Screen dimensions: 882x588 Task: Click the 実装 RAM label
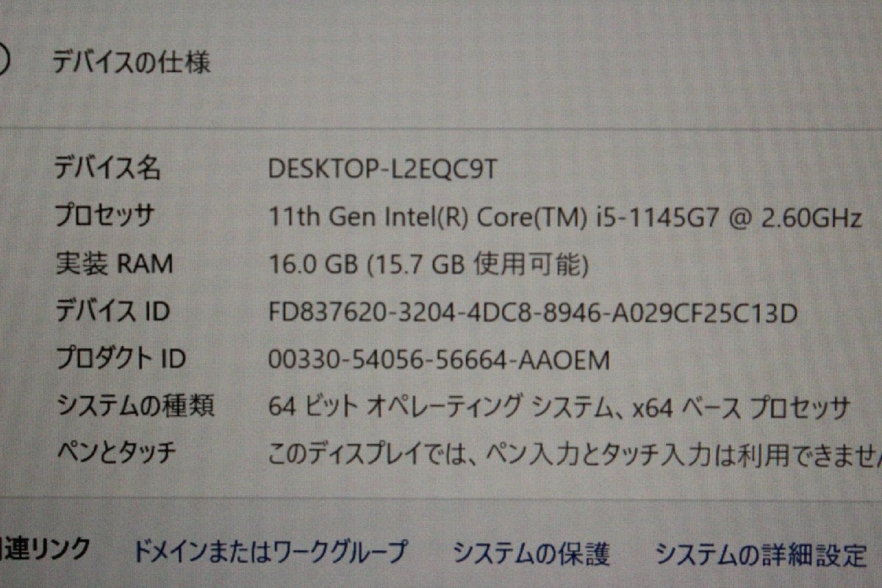point(114,264)
